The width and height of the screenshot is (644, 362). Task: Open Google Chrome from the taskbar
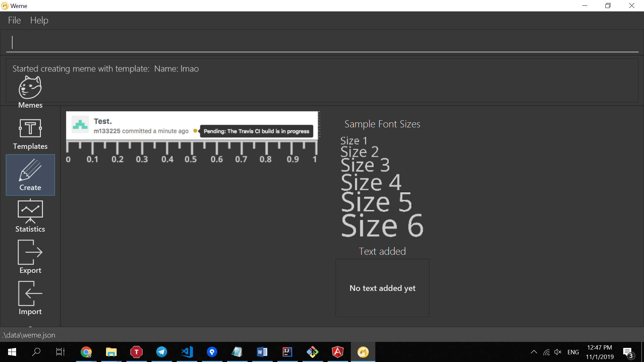86,352
